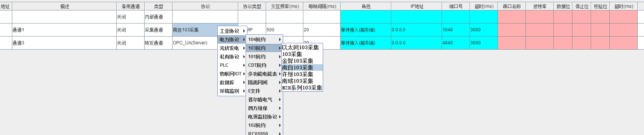Select the 通道1 description cell
644x135 pixels.
pyautogui.click(x=64, y=30)
